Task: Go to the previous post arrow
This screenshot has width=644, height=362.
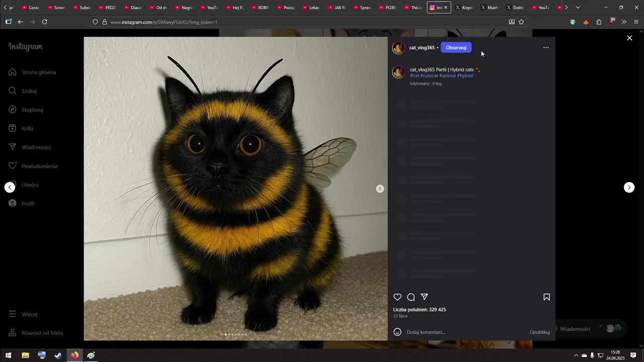Action: (10, 188)
